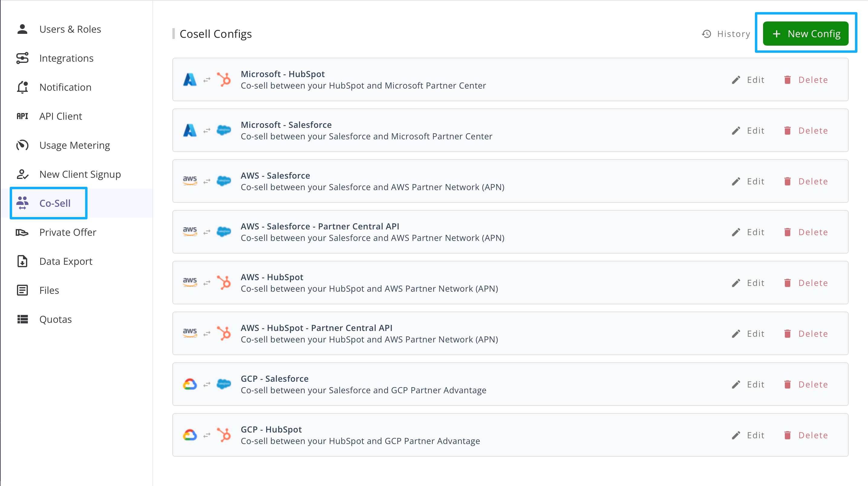Click the Notification bell icon

pyautogui.click(x=22, y=87)
